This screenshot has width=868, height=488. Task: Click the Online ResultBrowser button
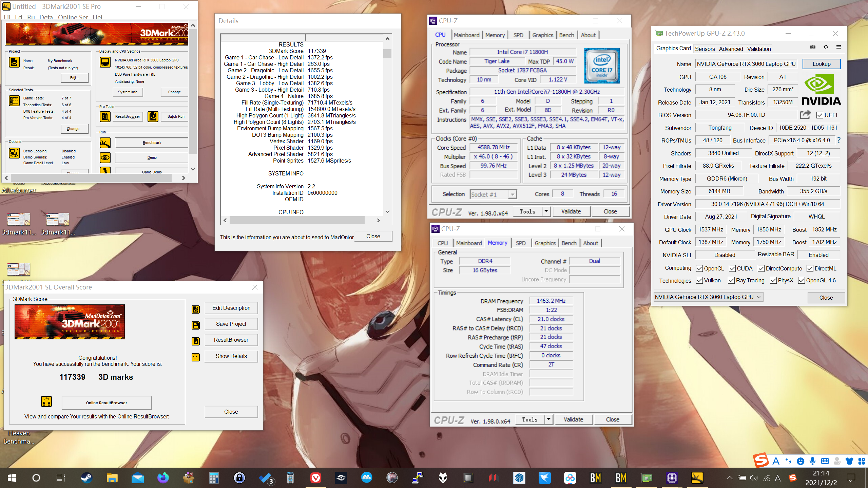(107, 403)
